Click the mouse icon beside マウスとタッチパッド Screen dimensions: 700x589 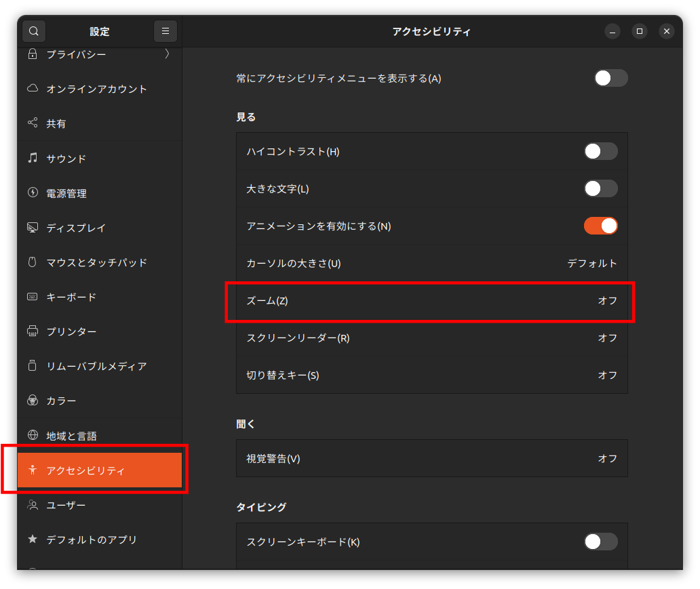[x=33, y=262]
